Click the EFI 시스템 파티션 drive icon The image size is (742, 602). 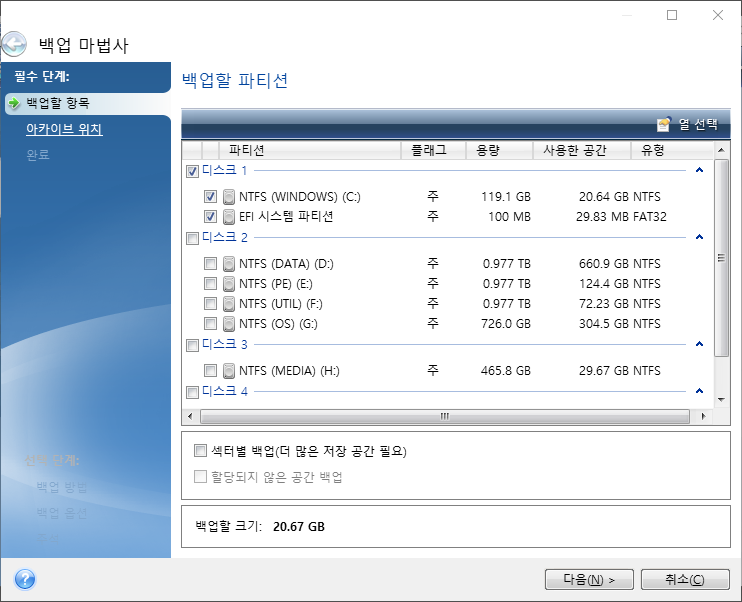(x=229, y=217)
